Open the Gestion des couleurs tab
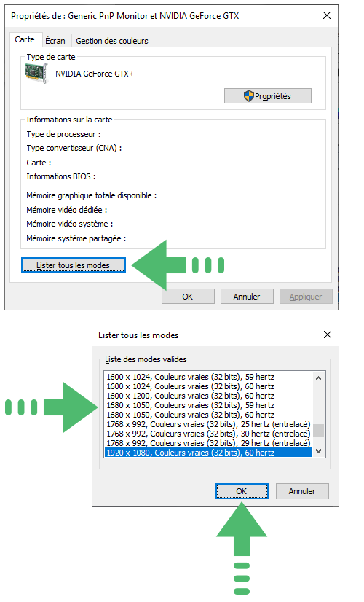 [x=112, y=41]
